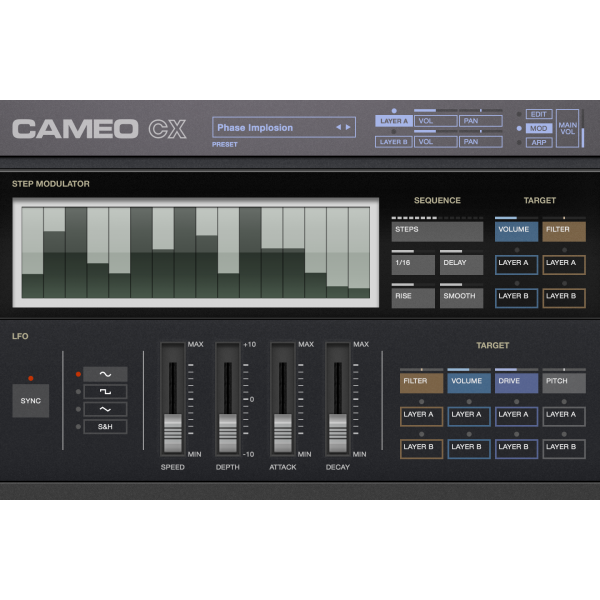Click the SMOOTH sequence control
The width and height of the screenshot is (600, 600).
pyautogui.click(x=461, y=298)
